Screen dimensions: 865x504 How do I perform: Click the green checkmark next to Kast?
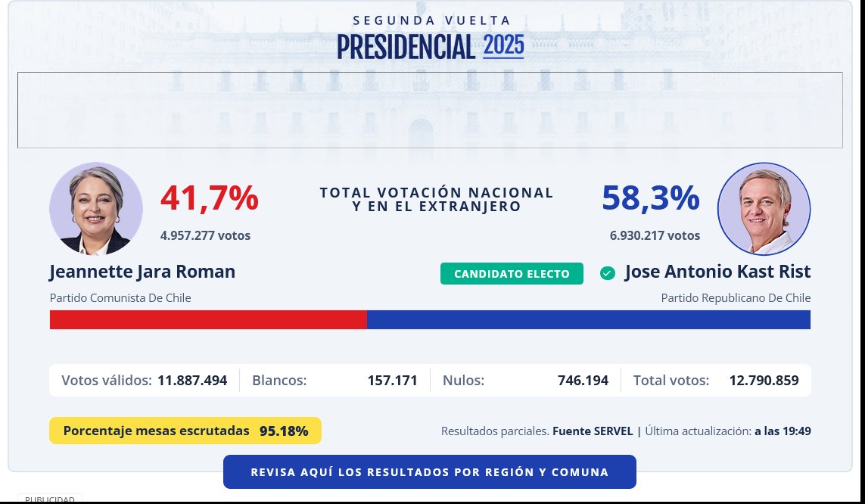(608, 273)
